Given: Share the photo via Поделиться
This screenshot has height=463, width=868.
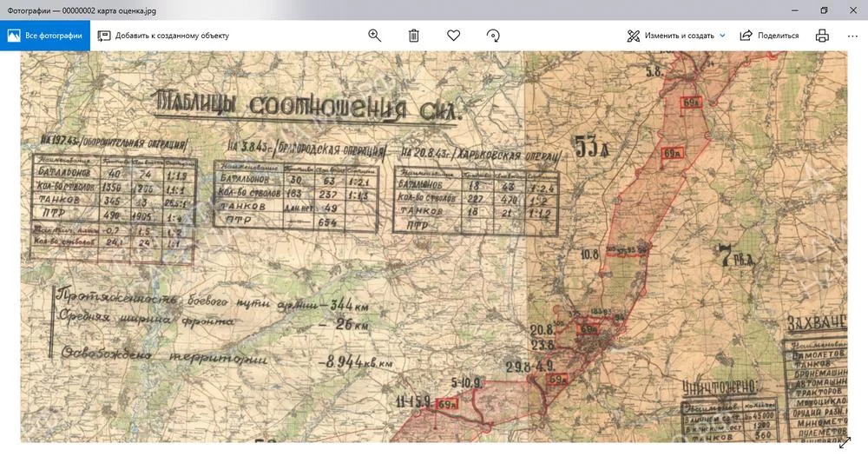Looking at the screenshot, I should pyautogui.click(x=769, y=36).
